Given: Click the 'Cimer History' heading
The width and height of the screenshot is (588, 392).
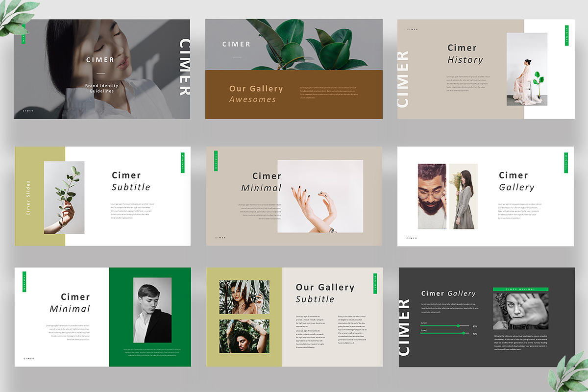Looking at the screenshot, I should coord(465,53).
